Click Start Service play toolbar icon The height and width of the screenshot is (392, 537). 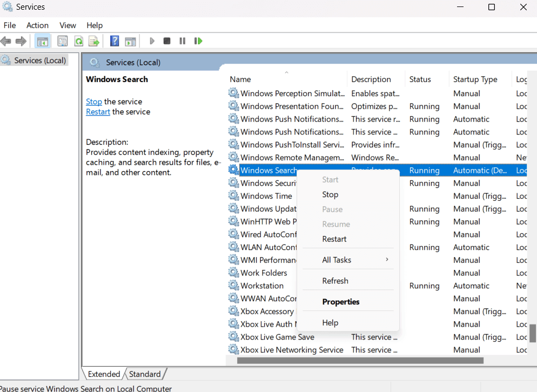click(152, 41)
